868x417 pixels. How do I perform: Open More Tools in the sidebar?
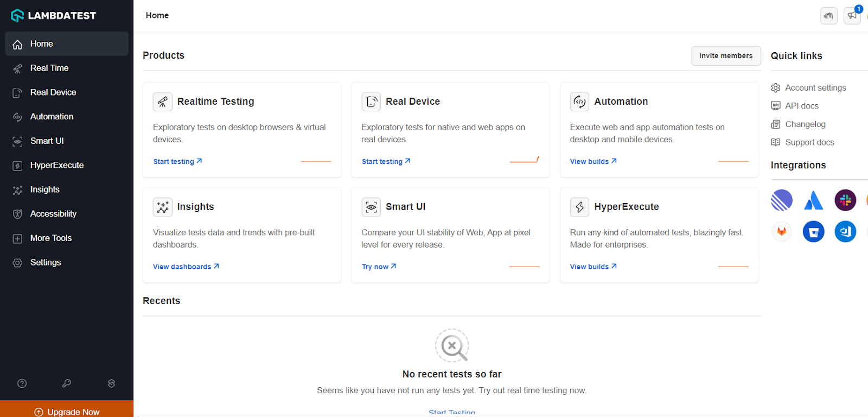pos(67,238)
